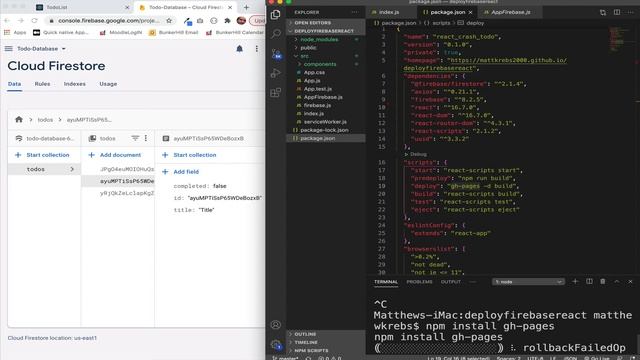Screen dimensions: 640x360
Task: Open the Manage gear icon in VS Code
Action: 276,344
